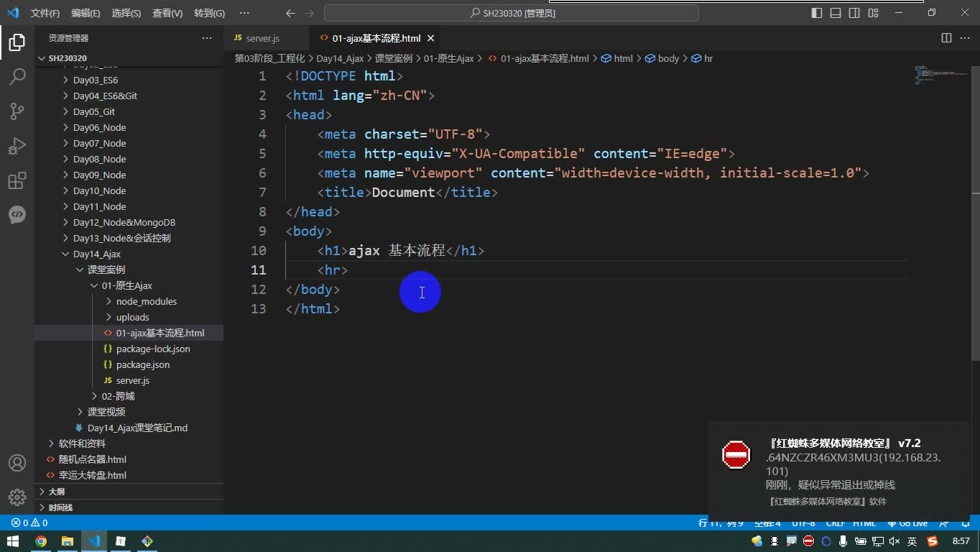This screenshot has width=980, height=552.
Task: Open the Source Control view icon
Action: pyautogui.click(x=17, y=111)
